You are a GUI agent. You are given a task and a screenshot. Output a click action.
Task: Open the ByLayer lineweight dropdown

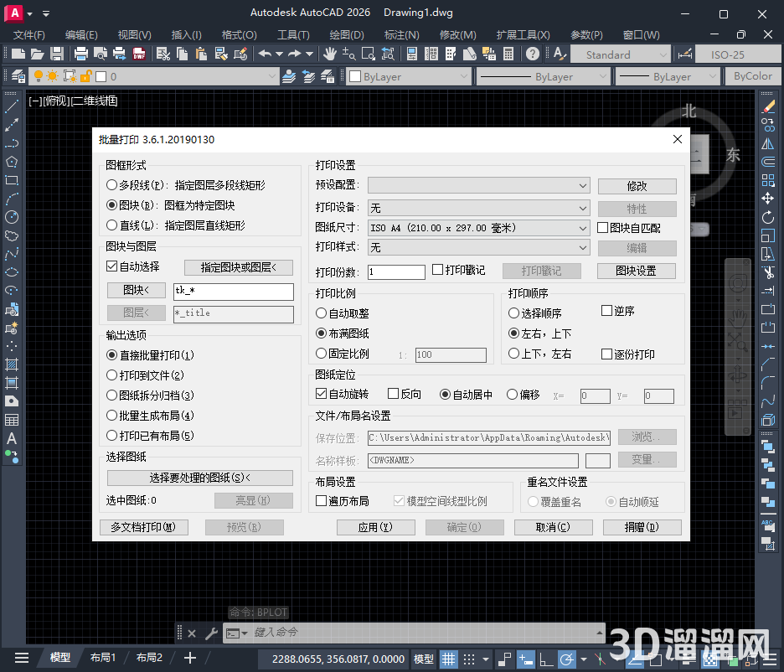click(x=667, y=76)
